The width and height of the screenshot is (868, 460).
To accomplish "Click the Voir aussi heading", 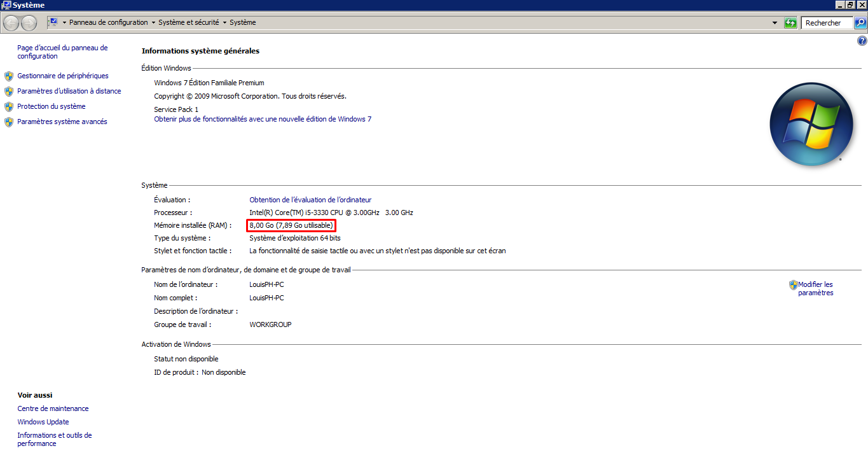I will (35, 395).
